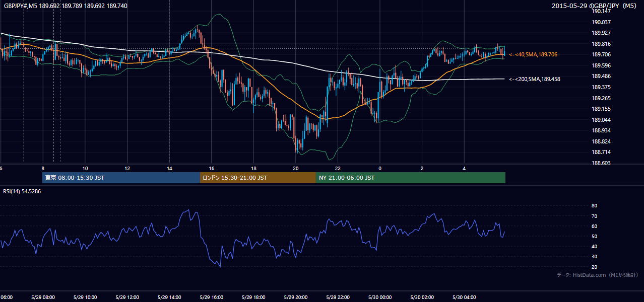
Task: Click RSI scale level 20
Action: (595, 267)
